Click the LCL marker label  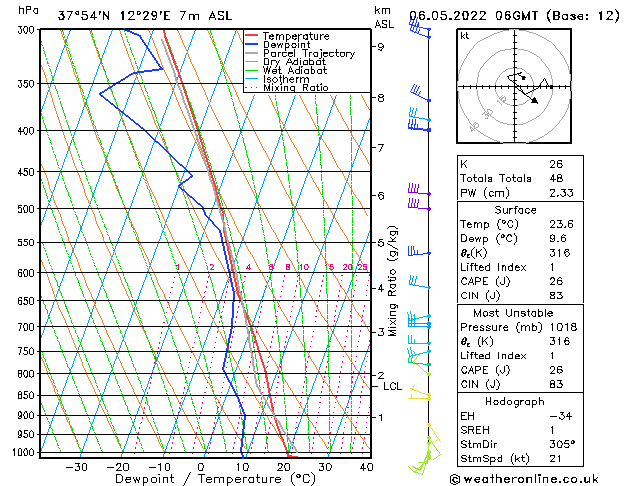click(392, 387)
